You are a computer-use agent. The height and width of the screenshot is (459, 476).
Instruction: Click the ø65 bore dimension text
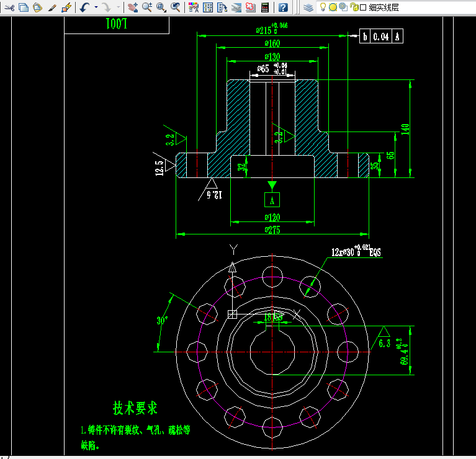(272, 69)
